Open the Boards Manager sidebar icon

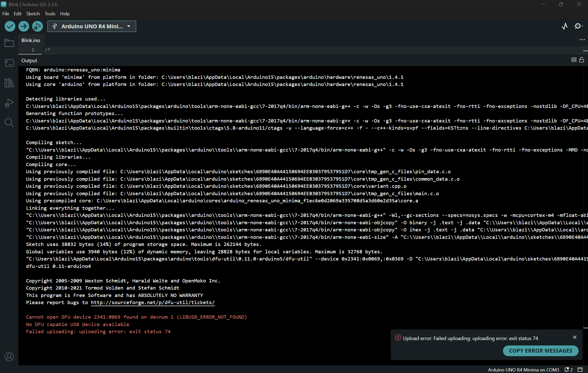point(9,63)
